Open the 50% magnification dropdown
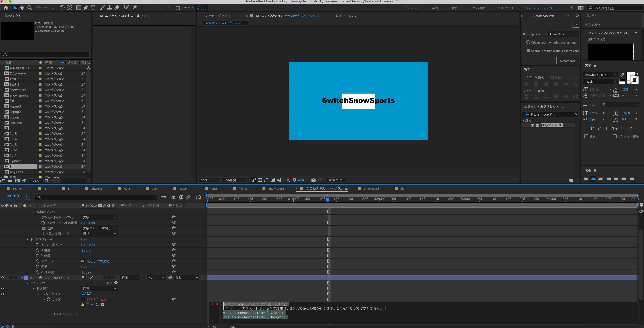Image resolution: width=644 pixels, height=328 pixels. tap(209, 180)
